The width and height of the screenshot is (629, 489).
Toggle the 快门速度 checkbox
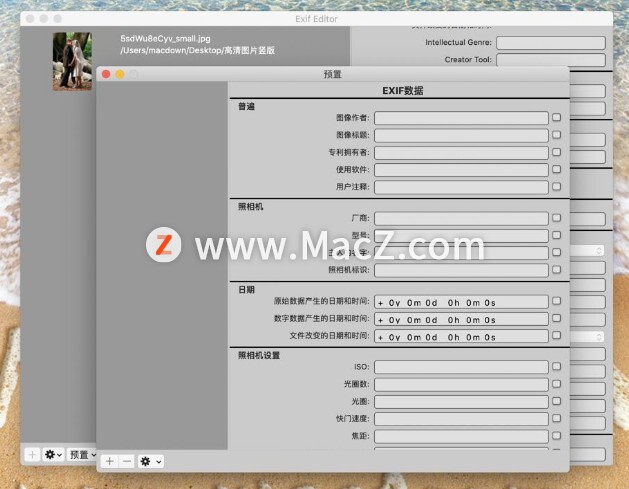point(556,418)
